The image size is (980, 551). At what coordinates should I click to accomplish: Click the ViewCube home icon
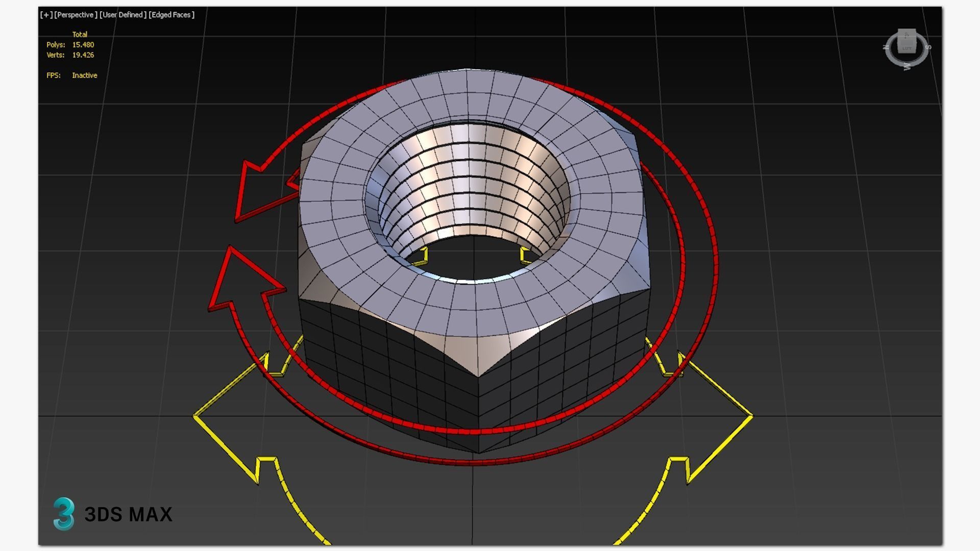coord(907,35)
